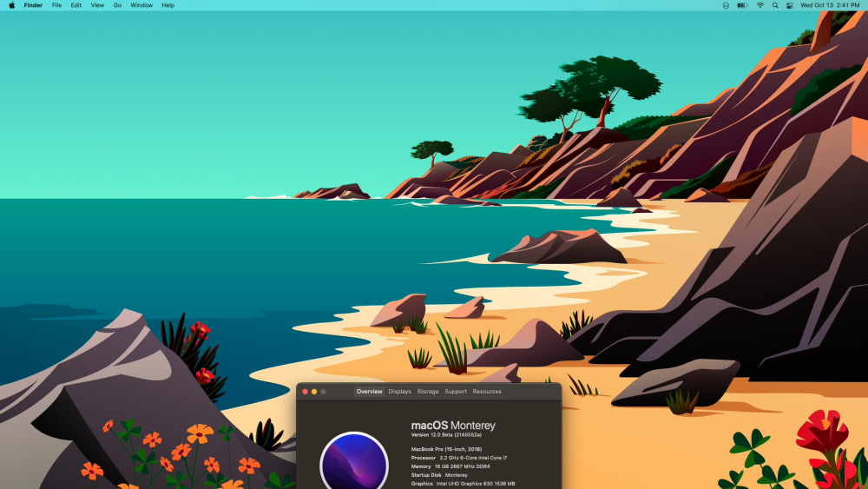This screenshot has height=489, width=868.
Task: Open Spotlight search magnifier icon
Action: [x=775, y=5]
